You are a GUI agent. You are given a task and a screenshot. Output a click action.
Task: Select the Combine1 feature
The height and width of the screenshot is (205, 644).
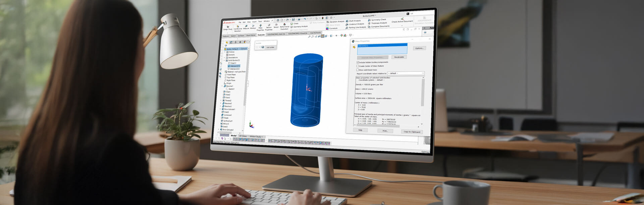tap(227, 115)
